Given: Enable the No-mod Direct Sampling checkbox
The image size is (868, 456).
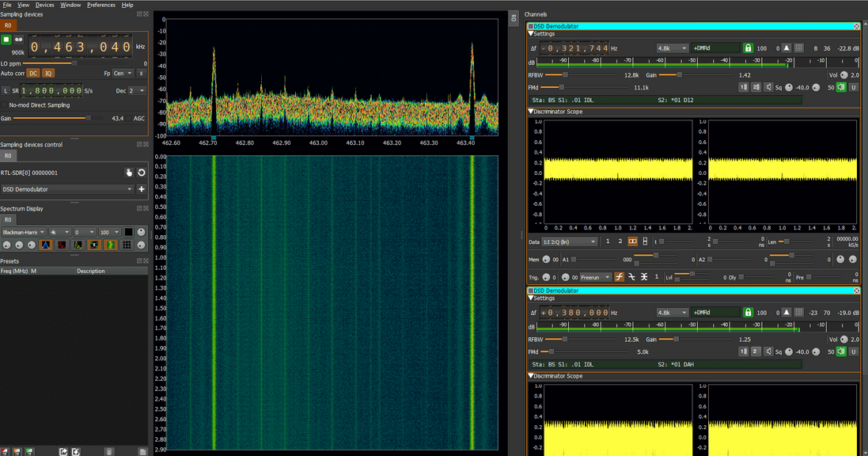Looking at the screenshot, I should (x=5, y=105).
